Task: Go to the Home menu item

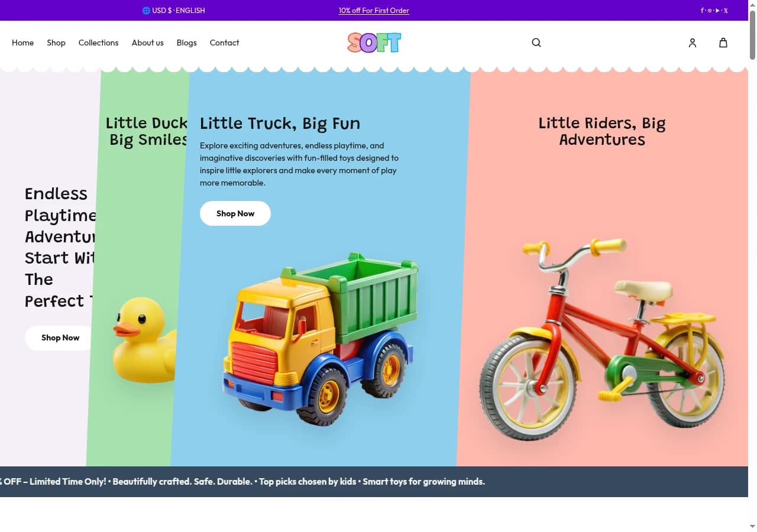Action: pos(23,43)
